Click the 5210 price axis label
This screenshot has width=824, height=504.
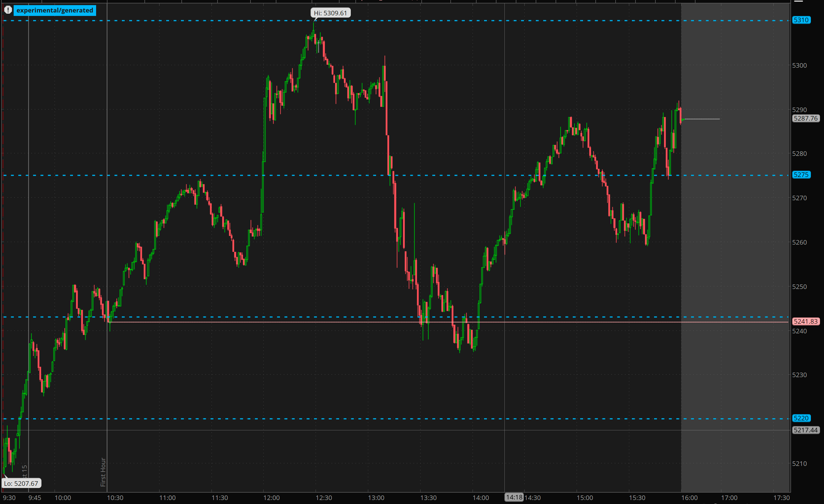[799, 464]
